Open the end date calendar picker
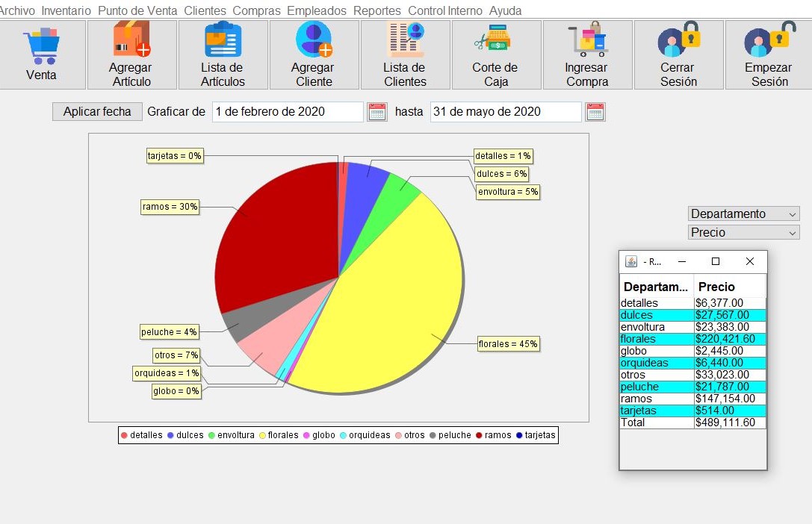The width and height of the screenshot is (812, 524). 595,112
